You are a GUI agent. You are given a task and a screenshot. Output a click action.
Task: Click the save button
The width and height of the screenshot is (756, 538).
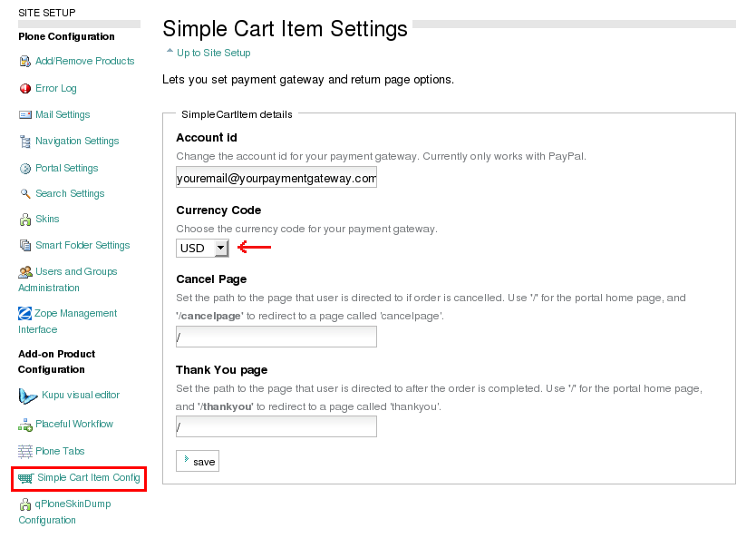tap(198, 461)
